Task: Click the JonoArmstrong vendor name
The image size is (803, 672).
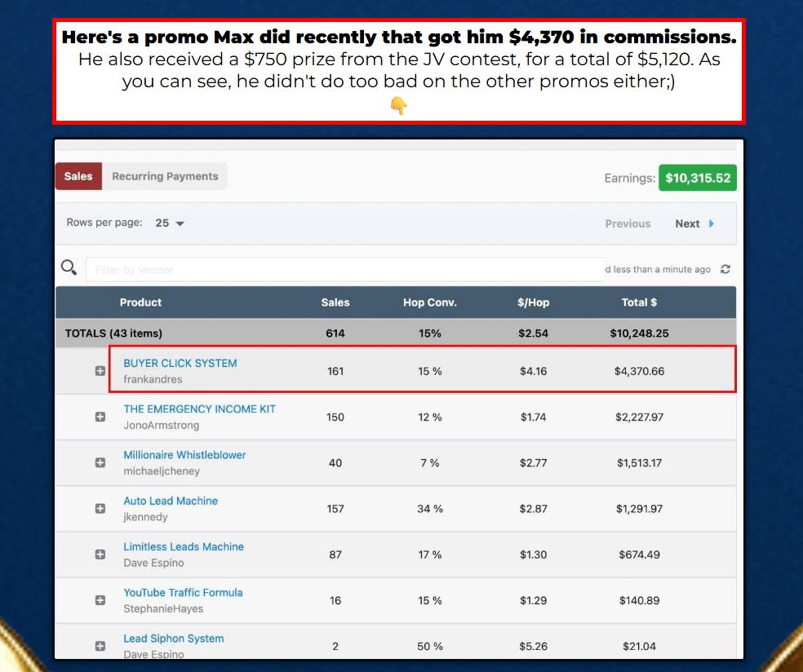Action: 162,426
